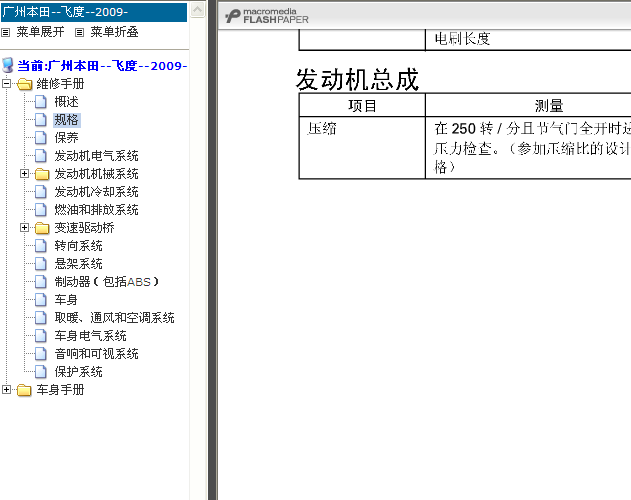Click the icon beside 菜单展开
Image resolution: width=631 pixels, height=500 pixels.
pos(6,32)
